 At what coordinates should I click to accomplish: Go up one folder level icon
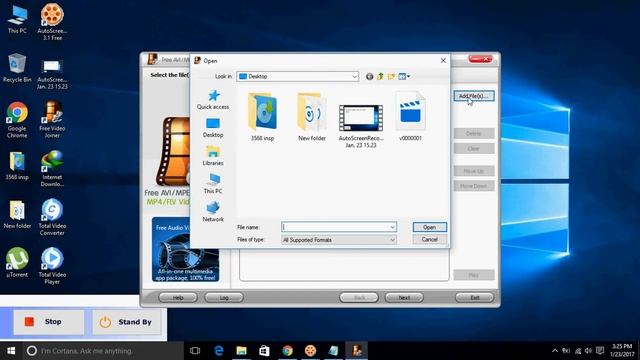[x=380, y=76]
